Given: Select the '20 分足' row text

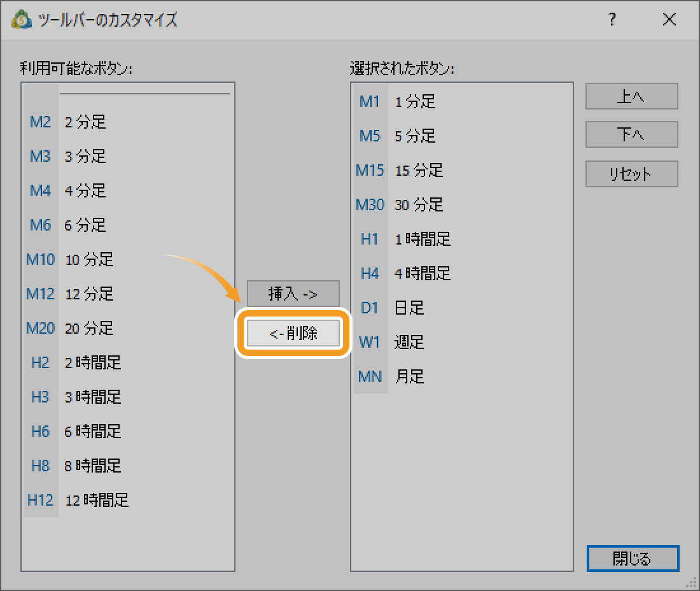Looking at the screenshot, I should (x=89, y=329).
